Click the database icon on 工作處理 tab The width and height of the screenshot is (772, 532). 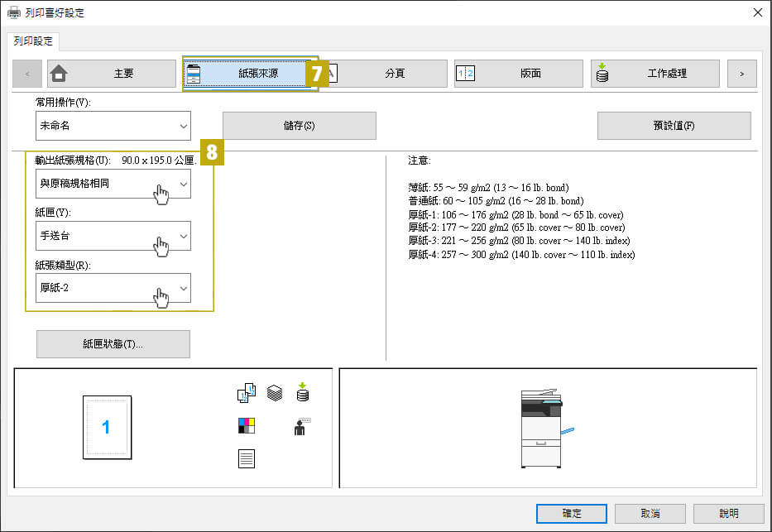pos(602,72)
